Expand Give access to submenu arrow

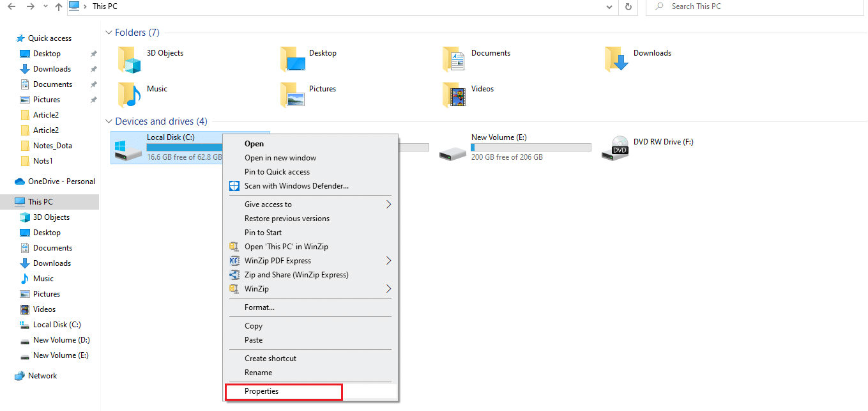coord(388,205)
